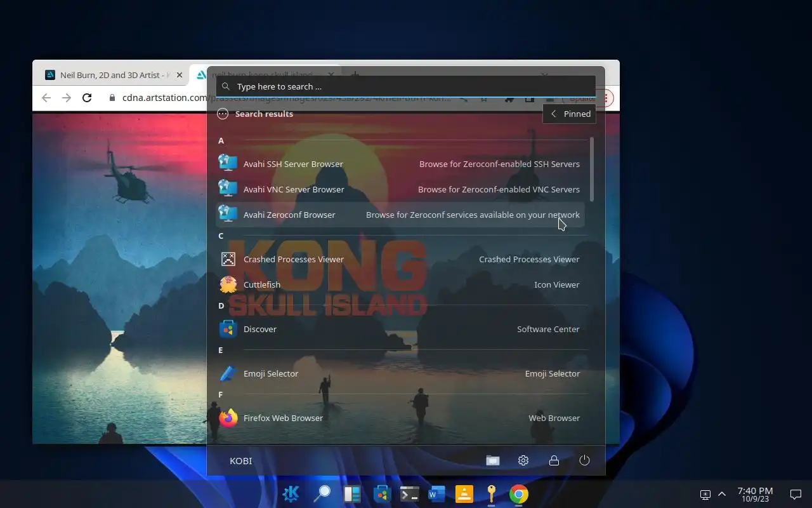Open the Firefox Web Browser entry
The image size is (812, 508).
pos(400,418)
